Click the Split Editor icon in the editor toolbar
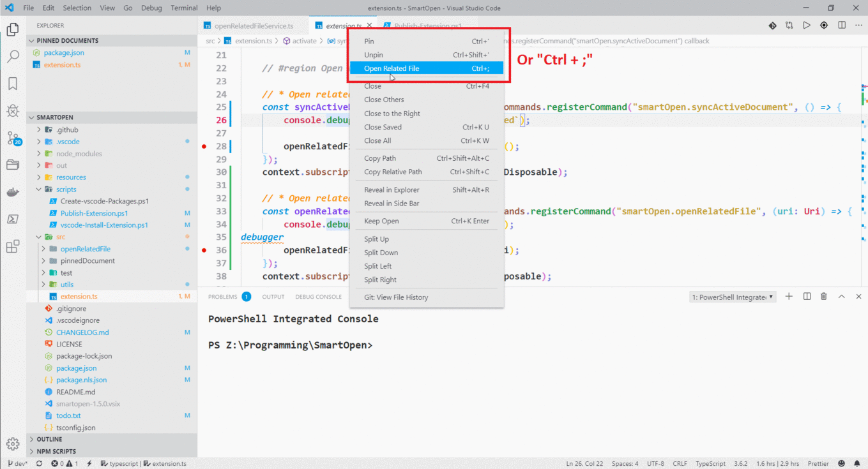The image size is (868, 469). pos(842,26)
